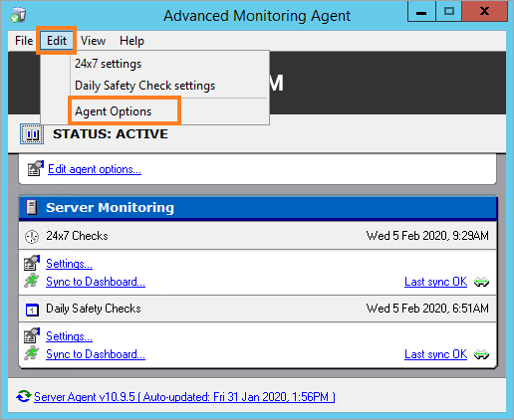Open the File menu
This screenshot has height=420, width=514.
[x=24, y=41]
